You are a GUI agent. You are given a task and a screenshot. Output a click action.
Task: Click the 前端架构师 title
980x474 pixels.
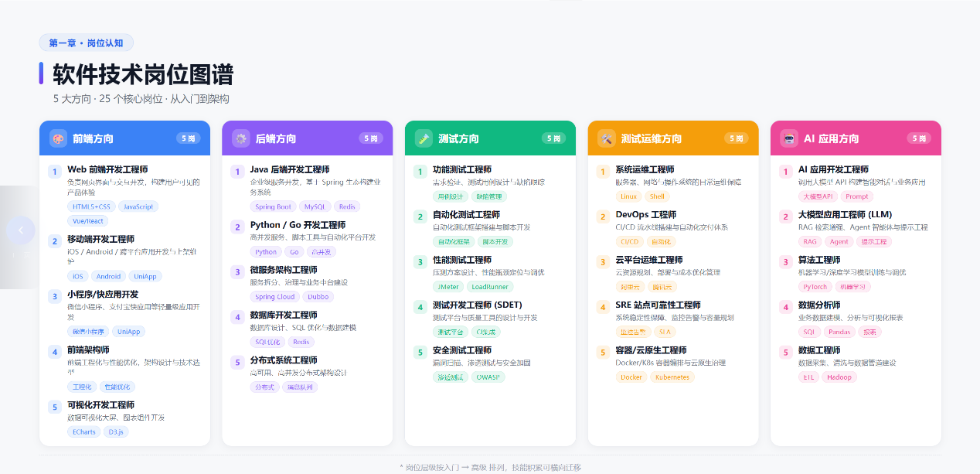point(88,350)
